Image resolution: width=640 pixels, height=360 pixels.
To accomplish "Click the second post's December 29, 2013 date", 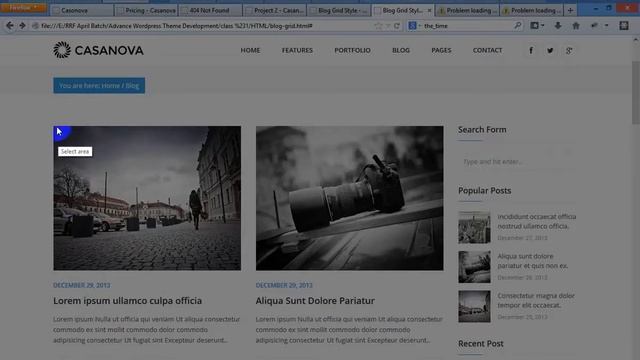I will tap(284, 285).
